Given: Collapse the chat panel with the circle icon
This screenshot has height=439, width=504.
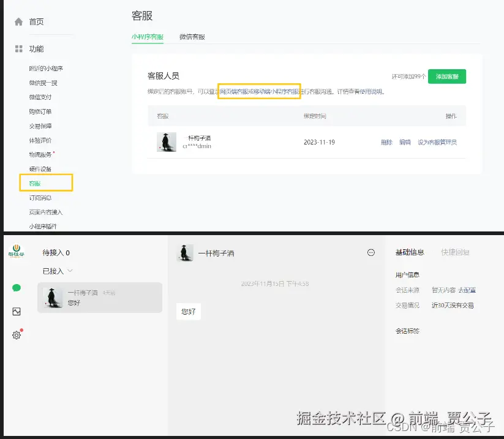Looking at the screenshot, I should 371,252.
